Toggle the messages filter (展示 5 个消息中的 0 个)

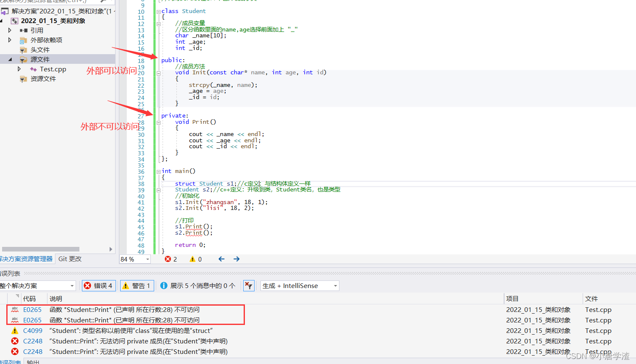coord(197,286)
